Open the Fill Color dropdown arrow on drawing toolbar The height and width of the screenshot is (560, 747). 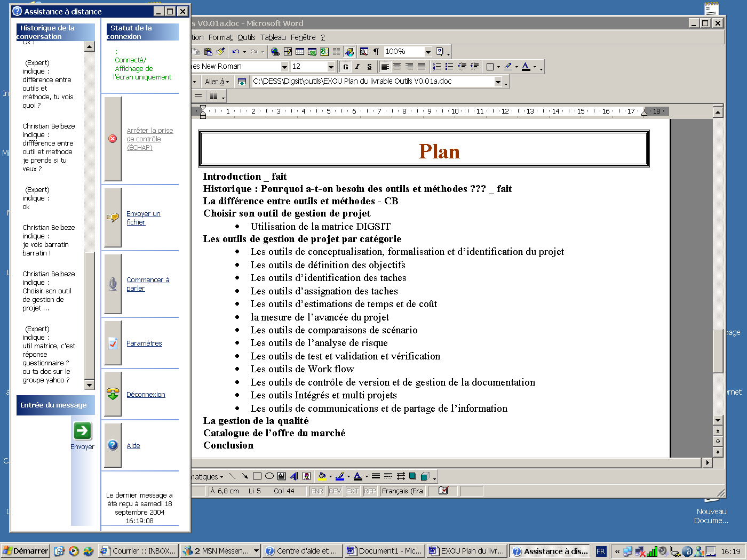[330, 476]
